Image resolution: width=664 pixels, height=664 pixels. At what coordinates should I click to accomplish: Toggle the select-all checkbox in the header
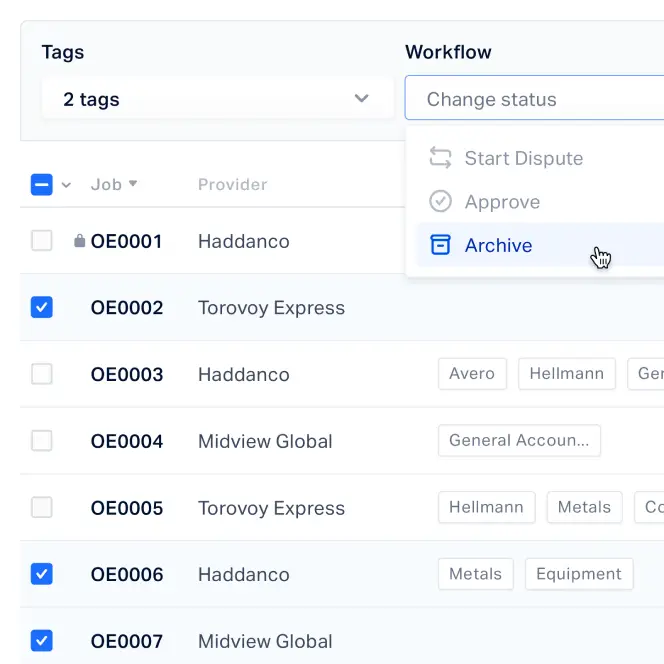click(42, 185)
